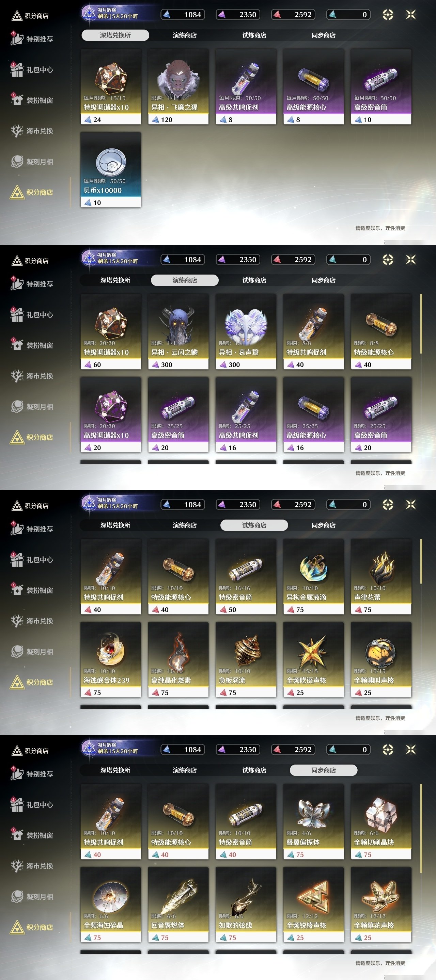Click the highlighted 同步商店 tab
The width and height of the screenshot is (436, 980).
324,770
